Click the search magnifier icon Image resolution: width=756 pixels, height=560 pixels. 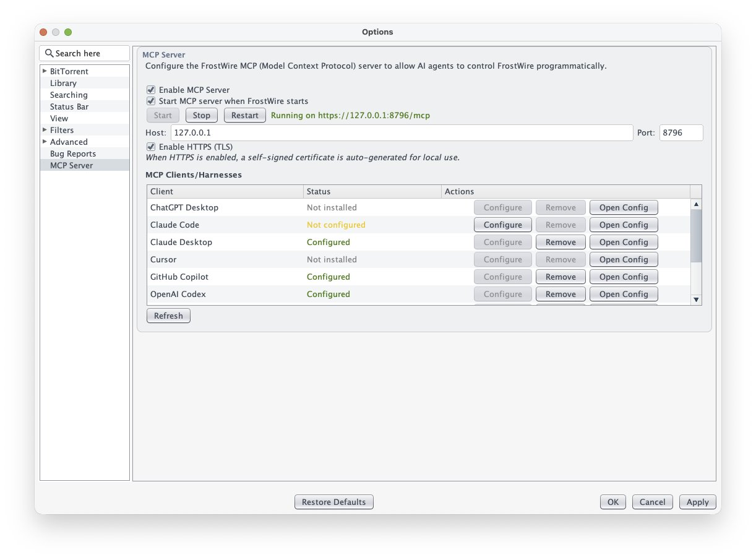49,54
